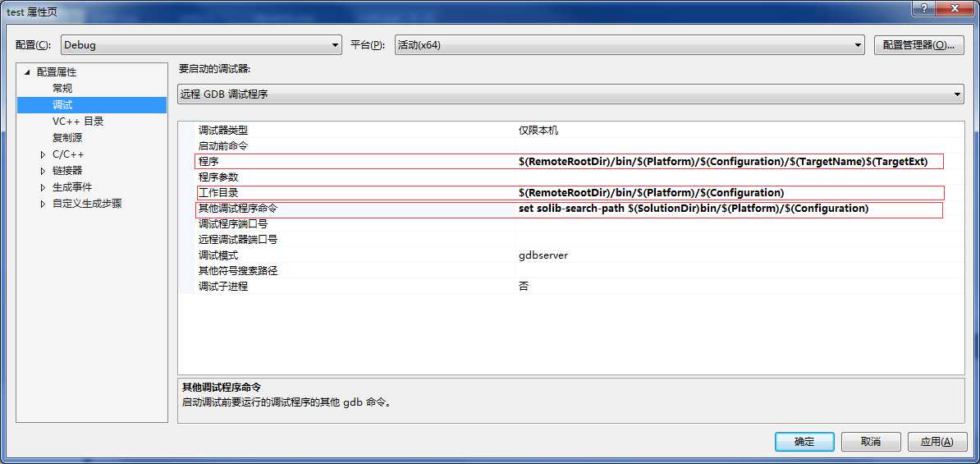This screenshot has height=464, width=980.
Task: Click the 配置管理器 button
Action: pyautogui.click(x=918, y=45)
